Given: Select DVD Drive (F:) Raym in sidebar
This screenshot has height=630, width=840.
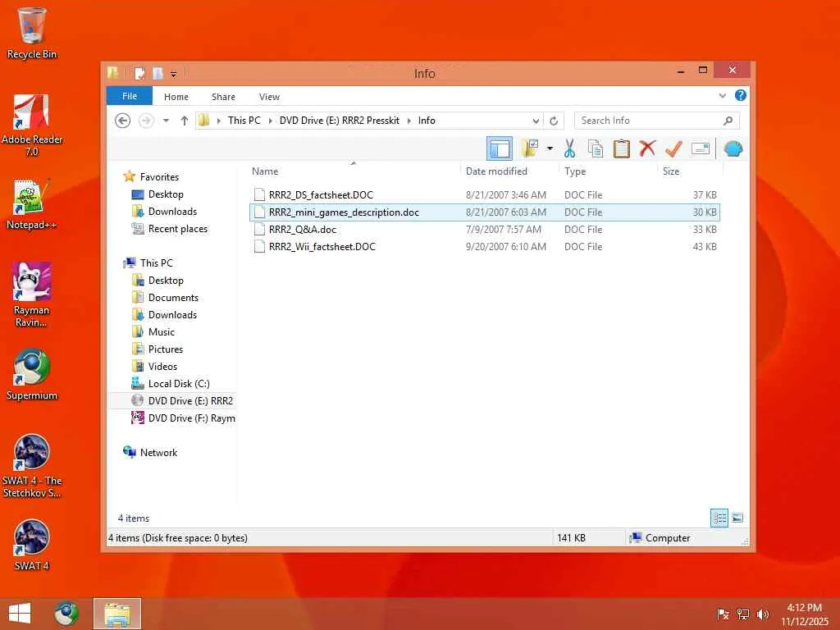Looking at the screenshot, I should pyautogui.click(x=183, y=418).
